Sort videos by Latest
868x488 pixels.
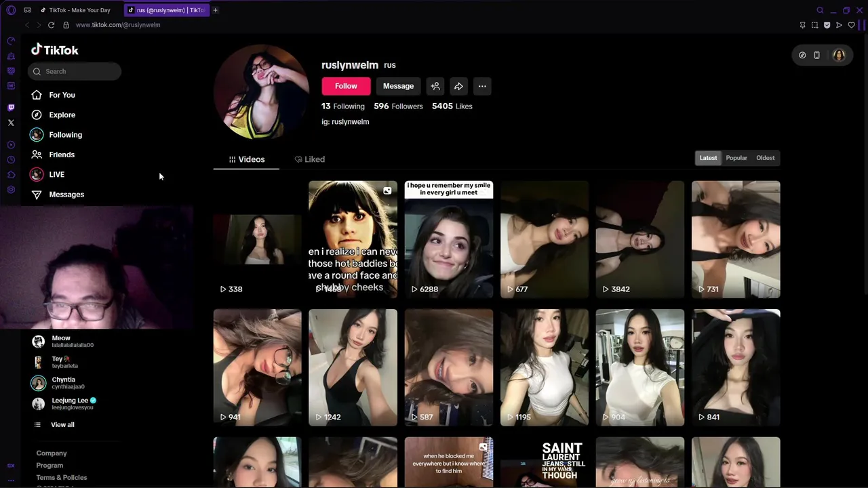click(708, 158)
